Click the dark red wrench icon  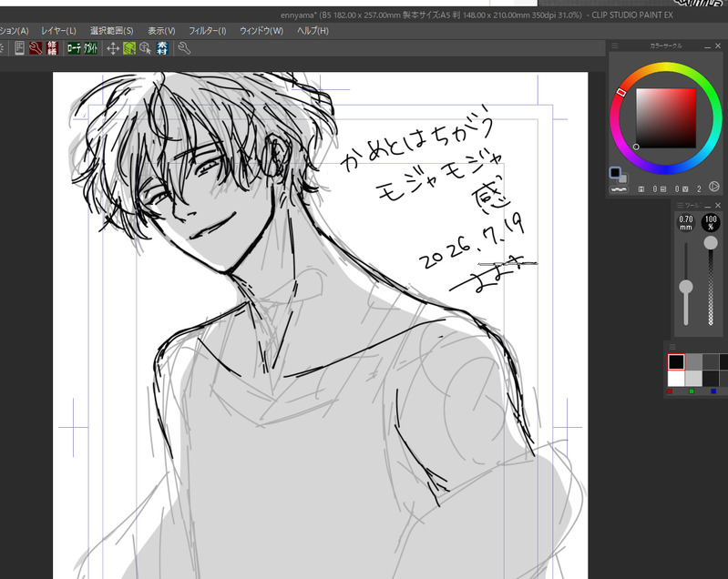click(36, 47)
